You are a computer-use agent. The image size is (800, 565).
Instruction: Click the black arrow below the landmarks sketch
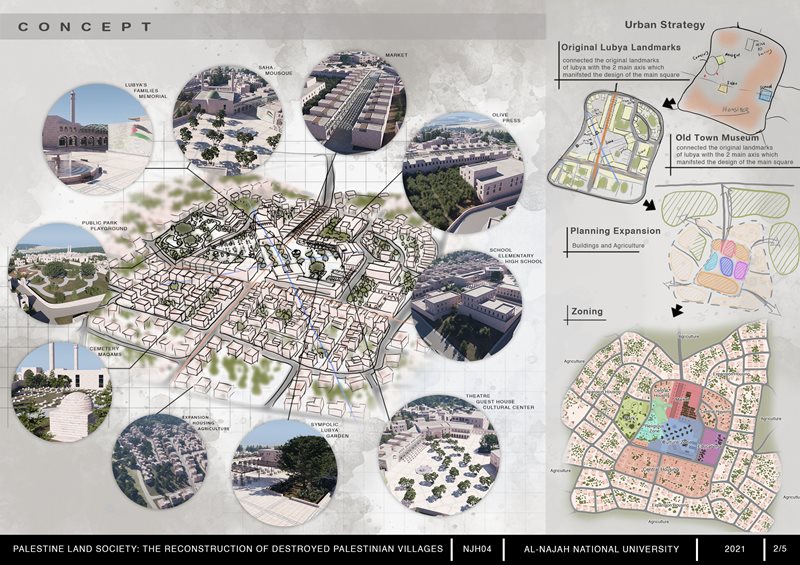pos(669,102)
